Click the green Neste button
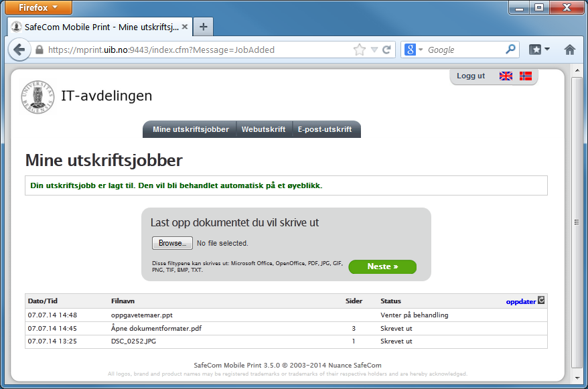Image resolution: width=588 pixels, height=389 pixels. pyautogui.click(x=382, y=267)
